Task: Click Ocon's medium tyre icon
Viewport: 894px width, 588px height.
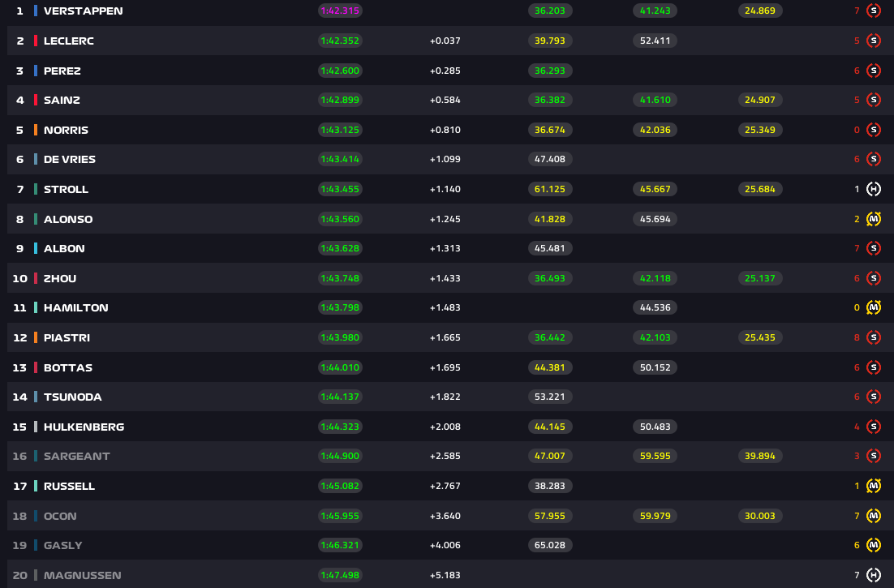Action: tap(873, 516)
